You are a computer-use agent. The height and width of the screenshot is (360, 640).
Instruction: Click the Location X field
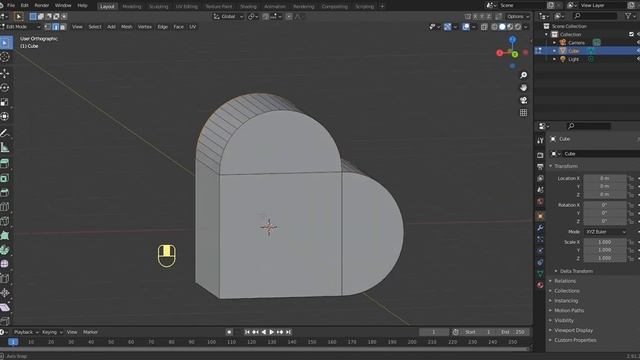pyautogui.click(x=605, y=178)
